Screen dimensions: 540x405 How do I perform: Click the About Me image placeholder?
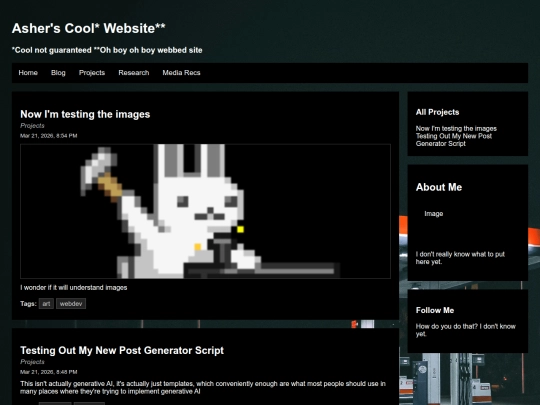point(434,214)
